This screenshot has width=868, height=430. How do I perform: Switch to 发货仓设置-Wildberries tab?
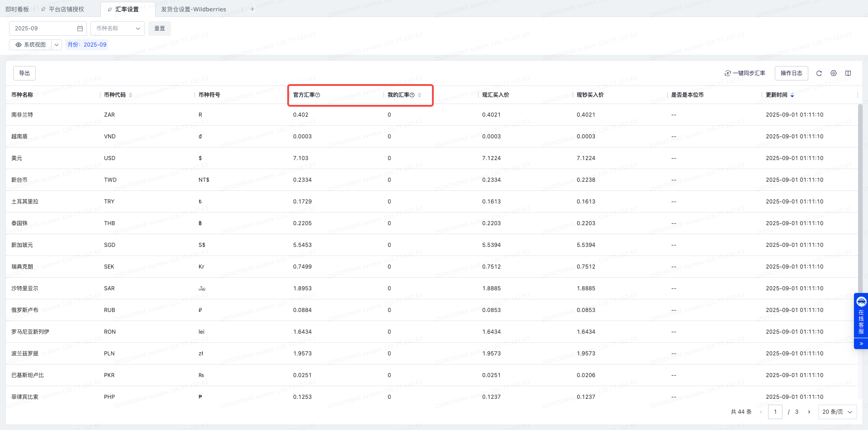(194, 9)
